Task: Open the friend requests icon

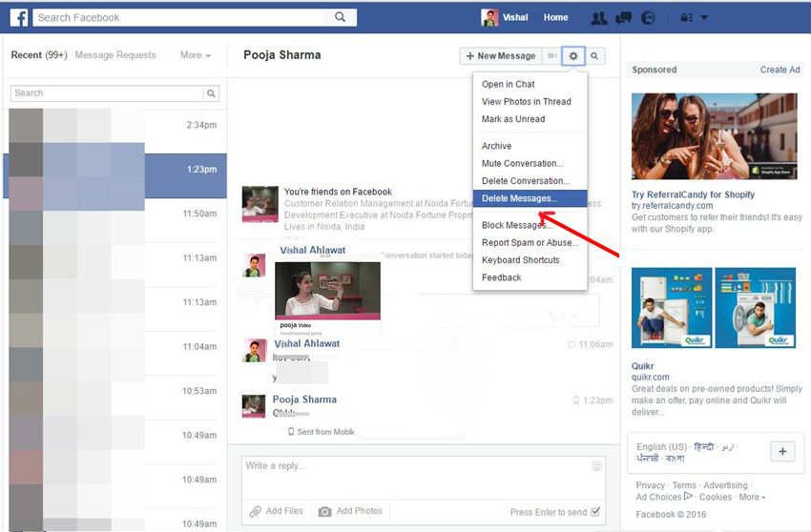Action: pos(599,17)
